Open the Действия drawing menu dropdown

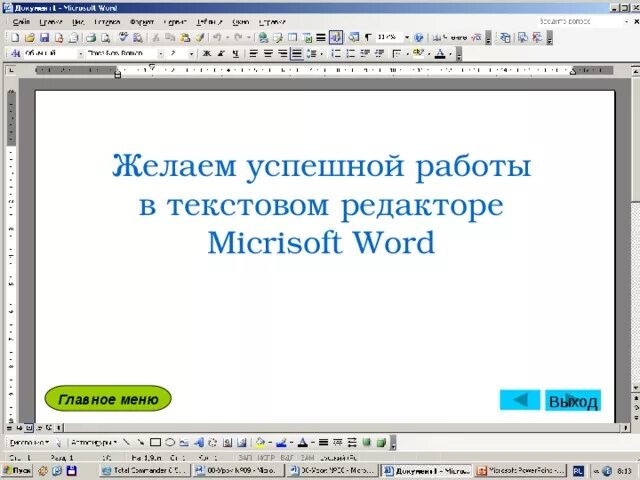(x=29, y=442)
